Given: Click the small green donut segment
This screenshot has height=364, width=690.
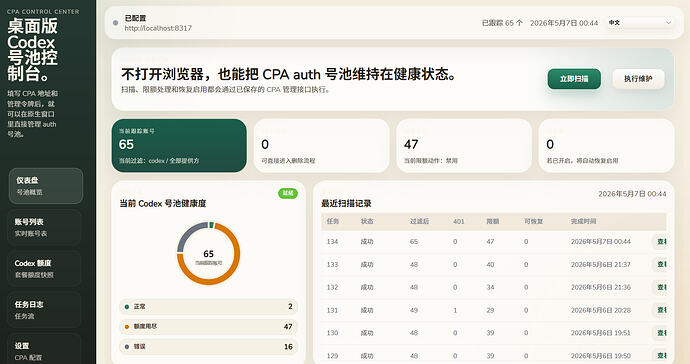Looking at the screenshot, I should click(x=211, y=225).
